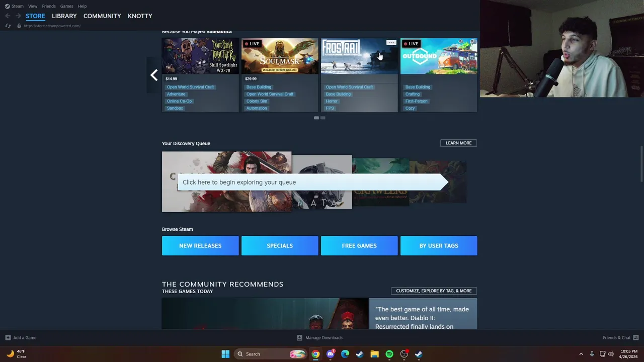This screenshot has width=644, height=362.
Task: Reload the store page with refresh icon
Action: pyautogui.click(x=8, y=26)
